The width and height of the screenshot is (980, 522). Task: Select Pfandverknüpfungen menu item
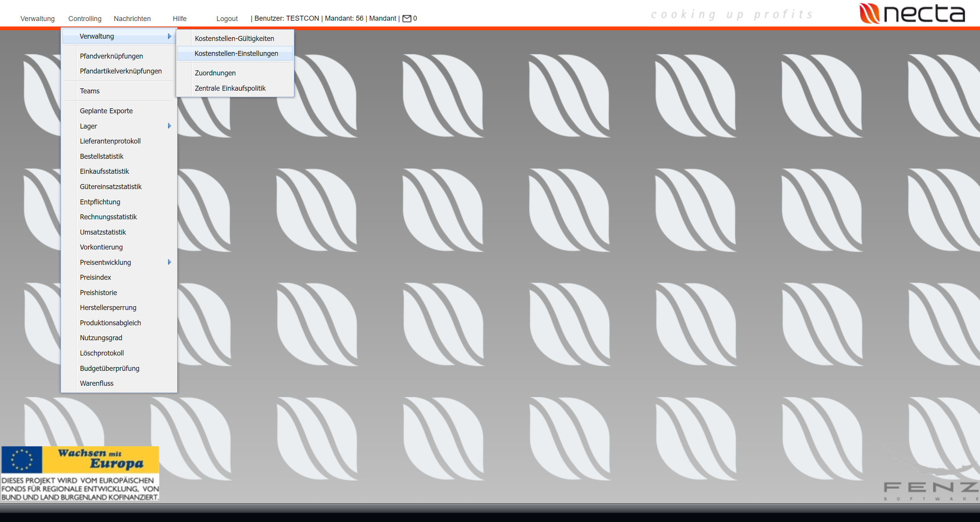pyautogui.click(x=111, y=56)
